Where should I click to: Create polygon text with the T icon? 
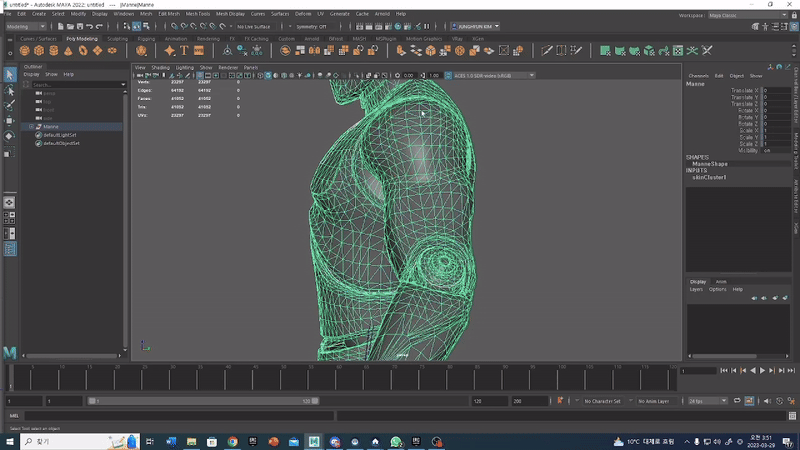tap(184, 50)
